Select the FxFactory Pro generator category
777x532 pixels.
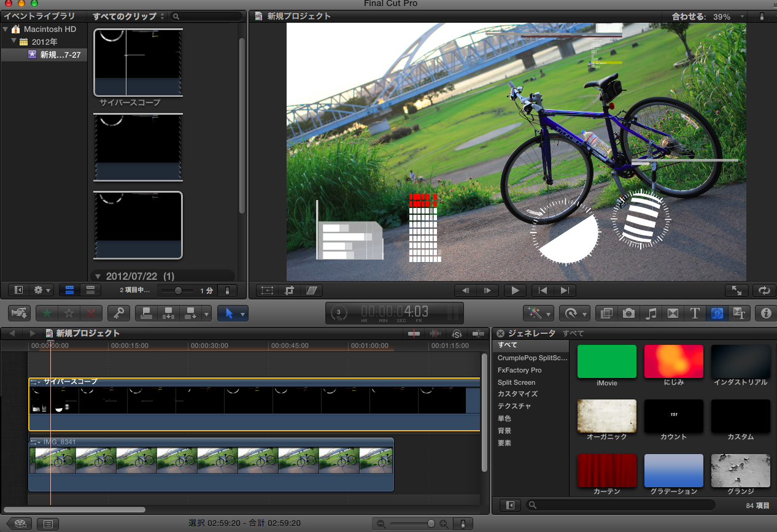point(519,370)
